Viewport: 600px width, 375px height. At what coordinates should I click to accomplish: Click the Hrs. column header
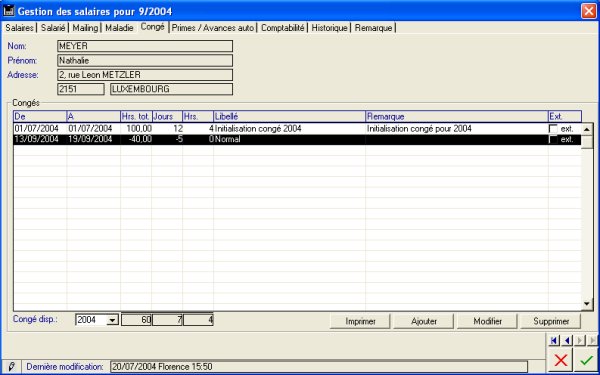[x=198, y=116]
